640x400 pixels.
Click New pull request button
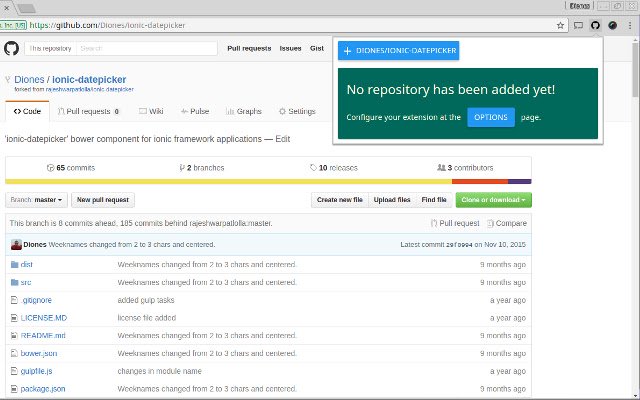click(103, 200)
